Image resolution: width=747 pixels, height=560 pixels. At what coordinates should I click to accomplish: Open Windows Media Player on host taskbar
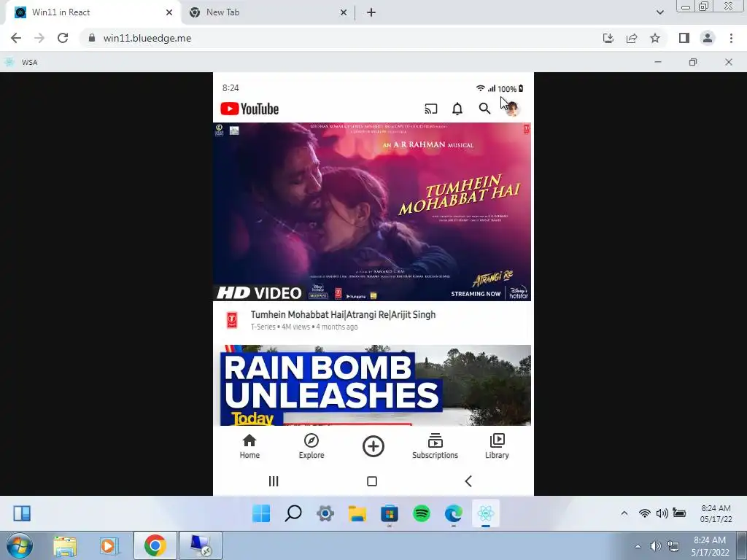pyautogui.click(x=109, y=545)
